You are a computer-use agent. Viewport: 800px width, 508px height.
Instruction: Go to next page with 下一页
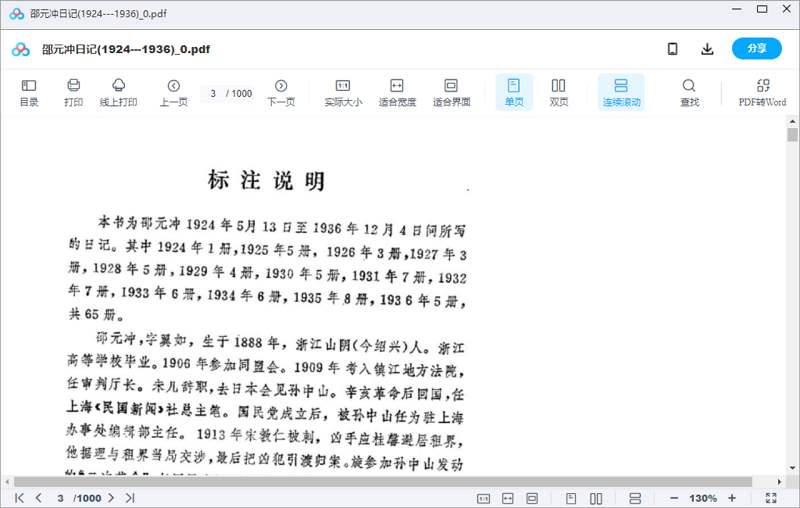tap(281, 92)
